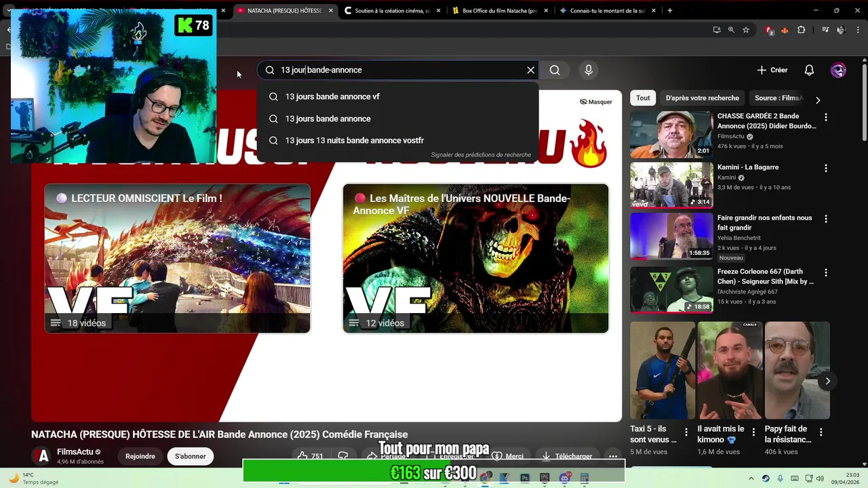Viewport: 868px width, 488px height.
Task: Open options for Il avait mis le kimono short
Action: point(753,432)
